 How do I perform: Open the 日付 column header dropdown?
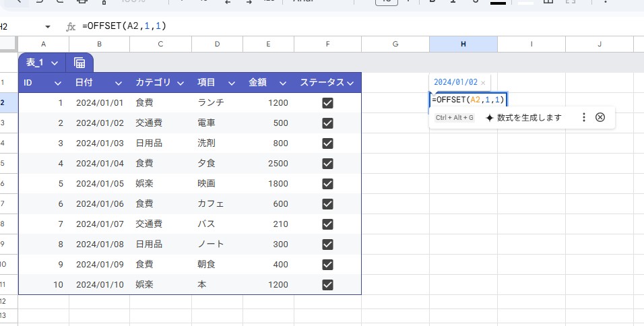(119, 83)
